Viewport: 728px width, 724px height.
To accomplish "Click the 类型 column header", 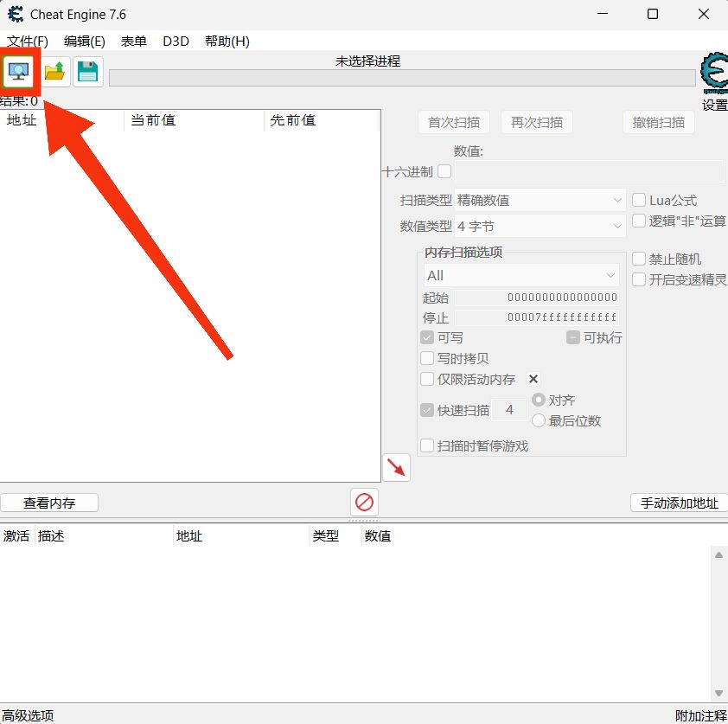I will (335, 536).
